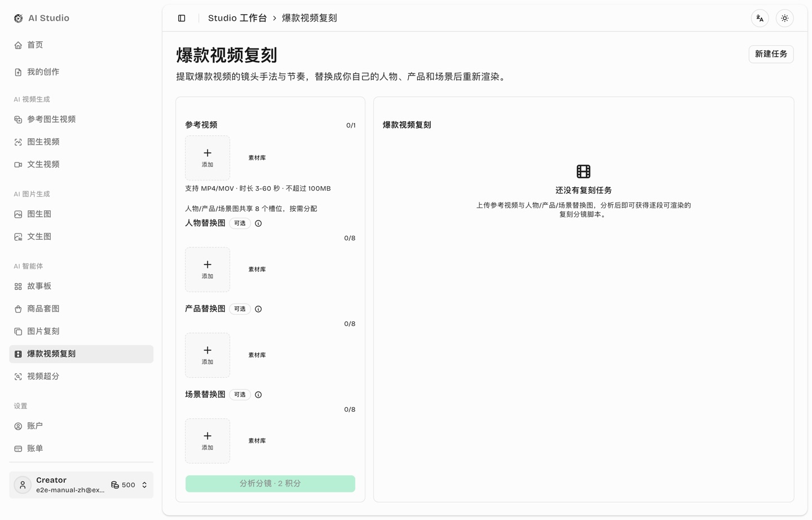Click 分析分镜 · 2 积分 button

[270, 484]
